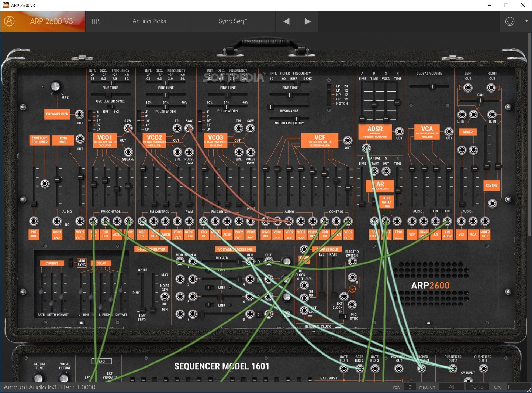Collapse the speaker panel with up arrow
This screenshot has width=532, height=393.
click(428, 322)
